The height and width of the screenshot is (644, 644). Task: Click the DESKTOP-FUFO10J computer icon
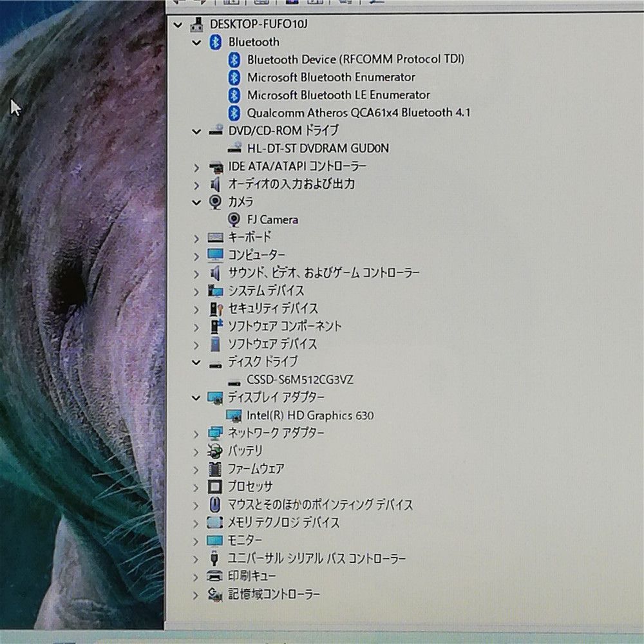[196, 25]
